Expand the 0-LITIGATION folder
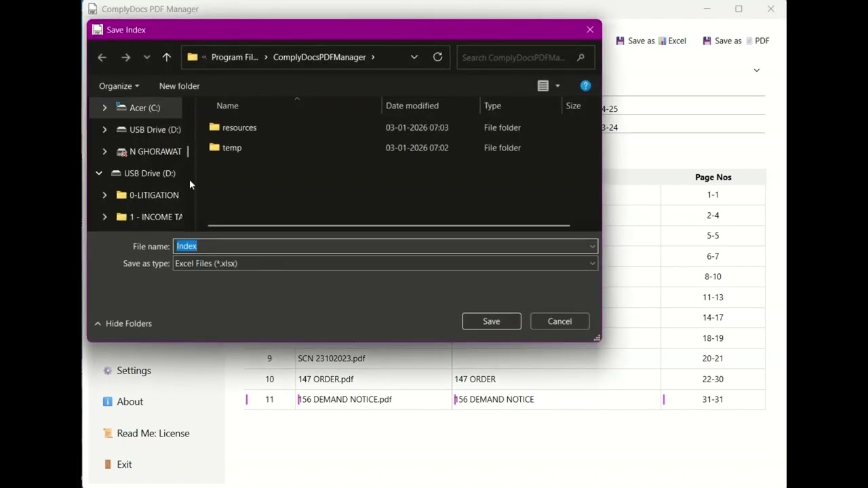868x488 pixels. coord(104,195)
